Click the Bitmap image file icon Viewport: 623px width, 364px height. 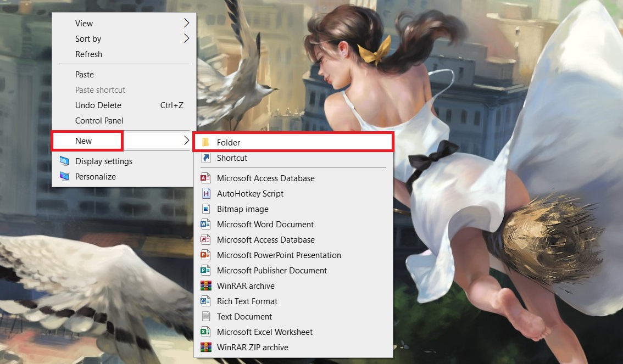point(206,209)
